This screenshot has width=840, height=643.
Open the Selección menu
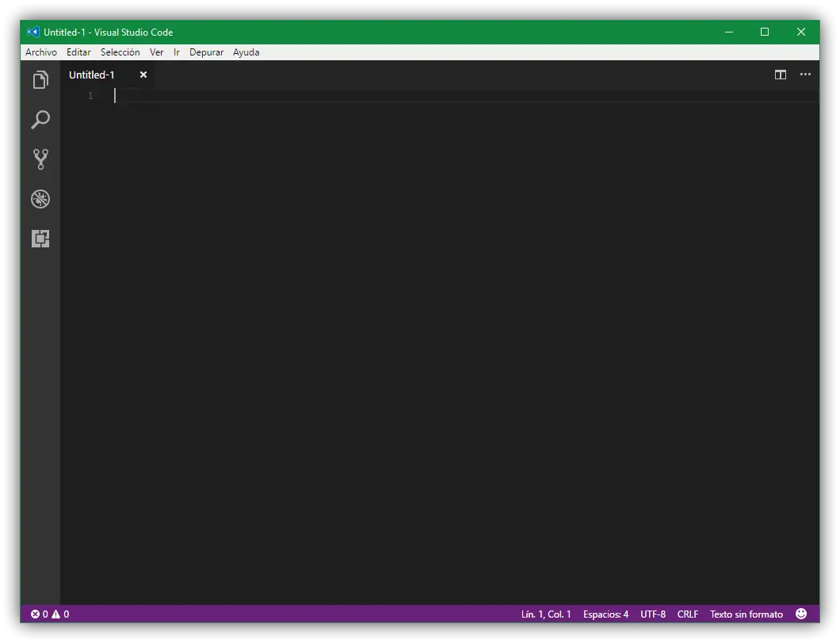pos(120,52)
